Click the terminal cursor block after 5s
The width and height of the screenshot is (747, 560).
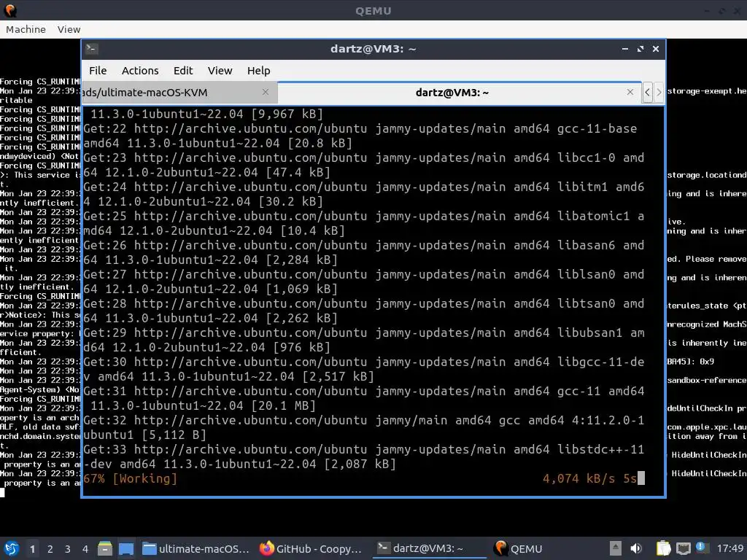click(641, 478)
